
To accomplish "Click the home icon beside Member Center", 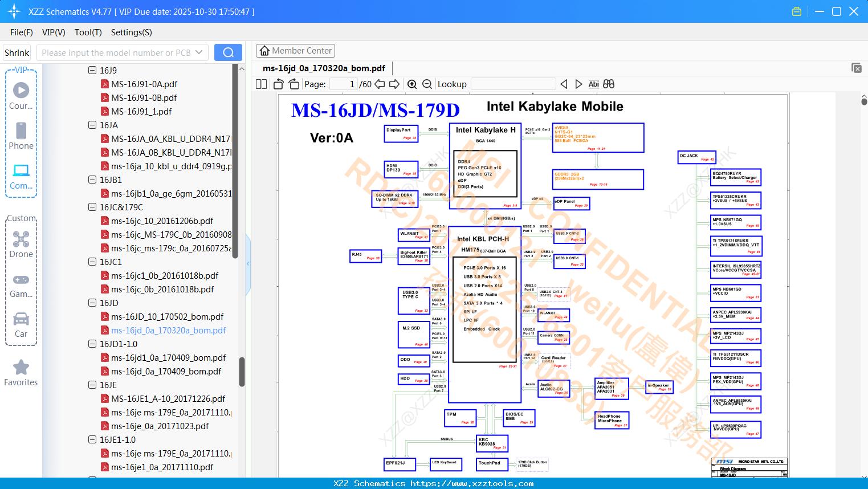I will click(x=264, y=51).
